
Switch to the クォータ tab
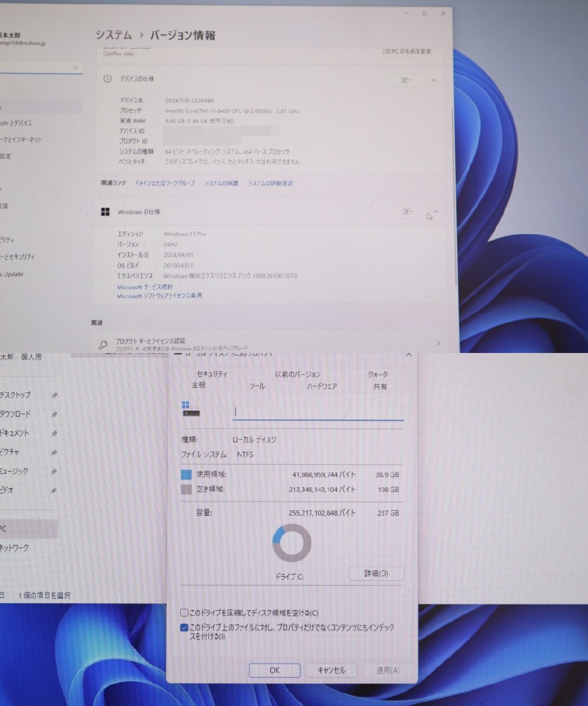378,374
